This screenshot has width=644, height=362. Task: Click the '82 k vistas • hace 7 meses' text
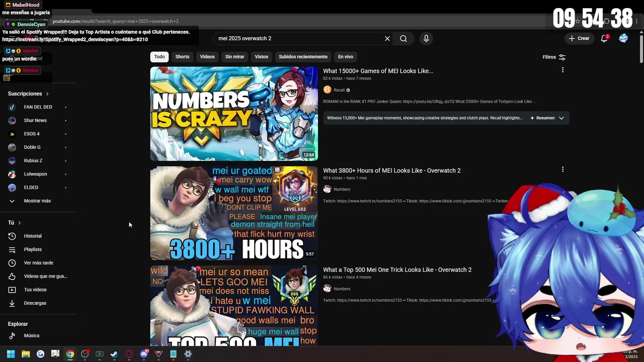[347, 78]
